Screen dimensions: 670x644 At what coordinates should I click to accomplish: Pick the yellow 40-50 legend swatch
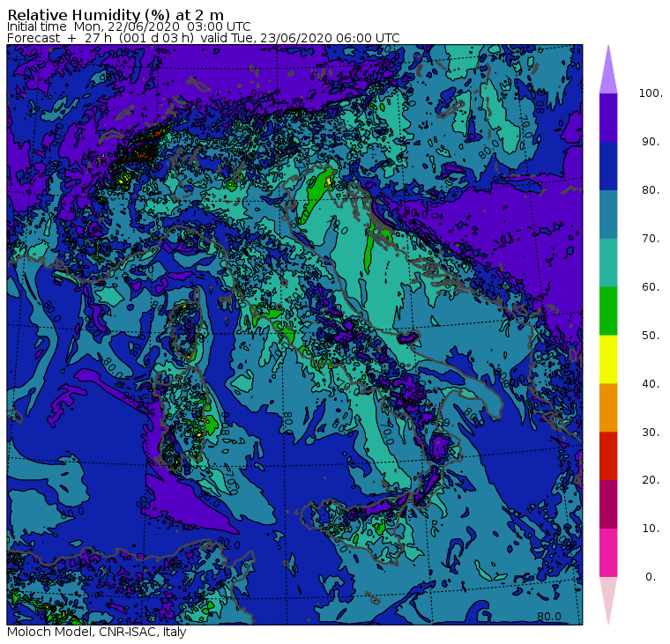click(x=608, y=359)
